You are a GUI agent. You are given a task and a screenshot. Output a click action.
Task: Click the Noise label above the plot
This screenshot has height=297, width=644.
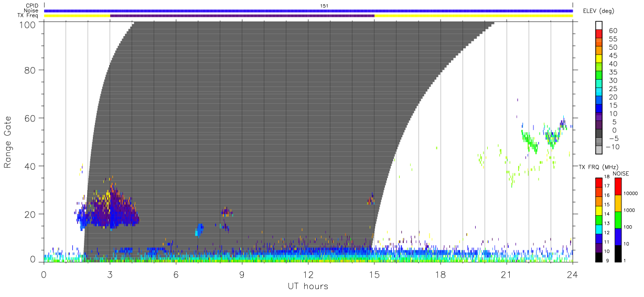[x=31, y=10]
